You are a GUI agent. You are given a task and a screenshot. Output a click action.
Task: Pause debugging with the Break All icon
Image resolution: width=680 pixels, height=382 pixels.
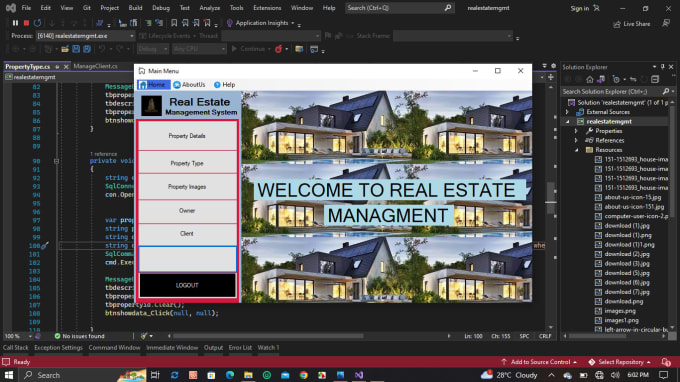point(15,23)
